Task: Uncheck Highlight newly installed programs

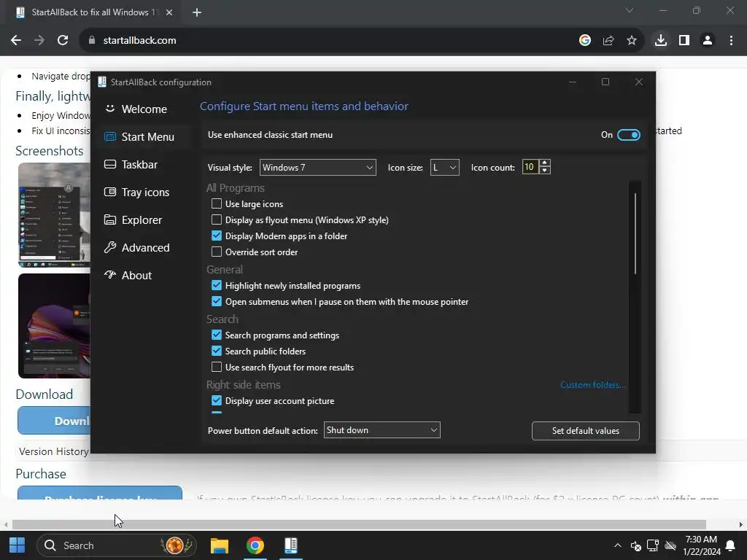Action: [216, 285]
